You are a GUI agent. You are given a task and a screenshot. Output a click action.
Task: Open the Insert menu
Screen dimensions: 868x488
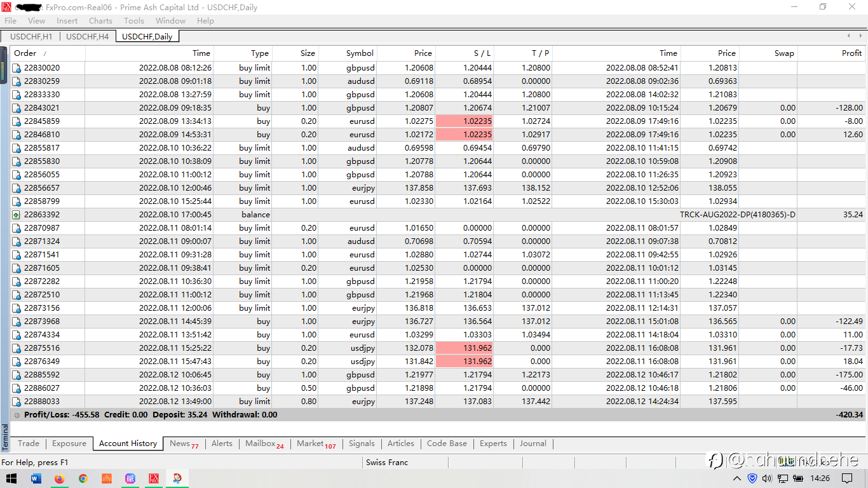tap(67, 20)
